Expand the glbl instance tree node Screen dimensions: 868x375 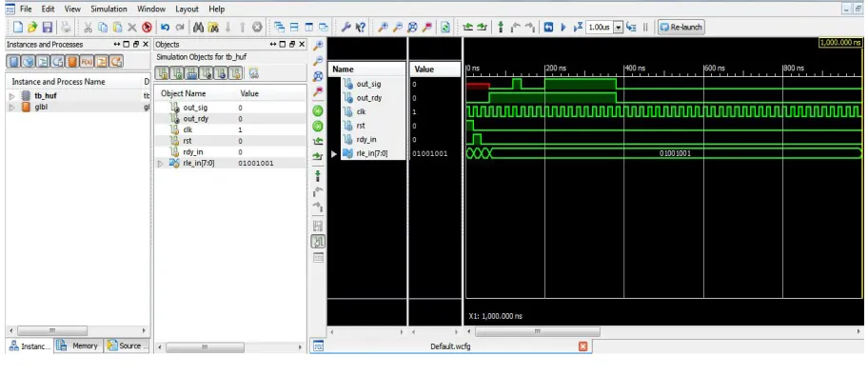12,107
